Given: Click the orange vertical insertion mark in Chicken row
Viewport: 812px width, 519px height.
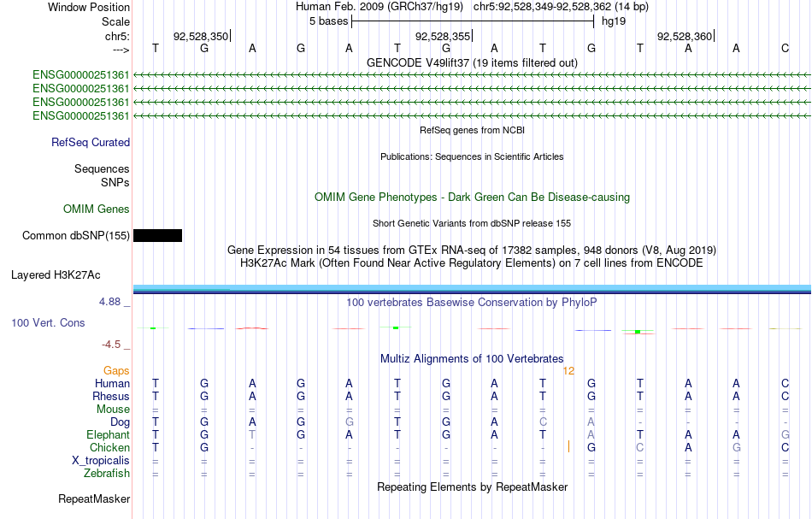Looking at the screenshot, I should pyautogui.click(x=568, y=446).
